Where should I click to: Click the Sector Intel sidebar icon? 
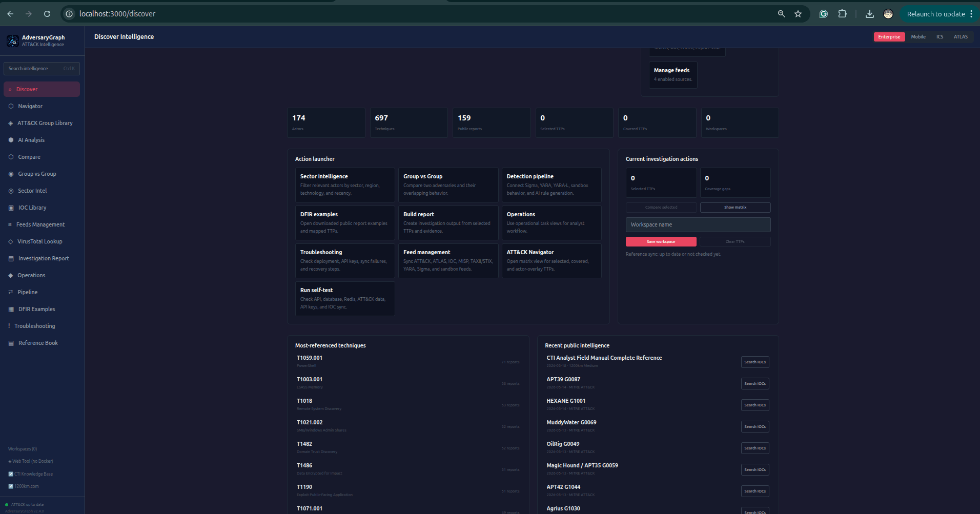[x=11, y=191]
